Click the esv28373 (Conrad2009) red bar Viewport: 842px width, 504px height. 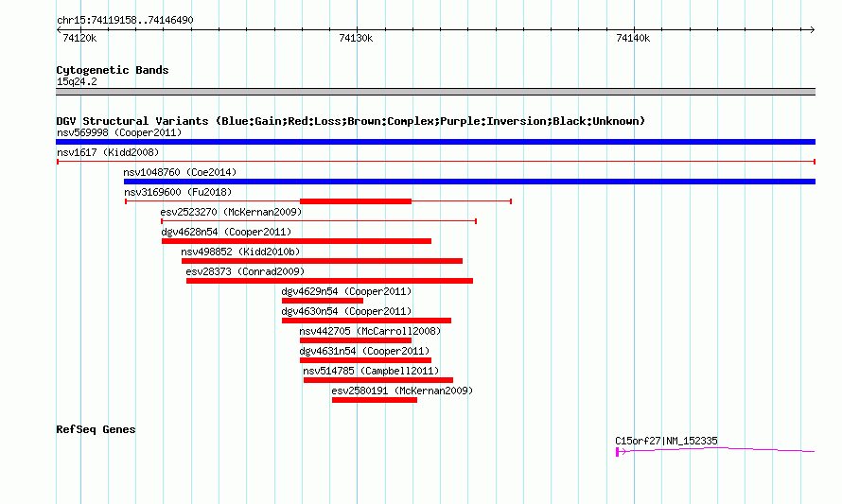click(330, 281)
